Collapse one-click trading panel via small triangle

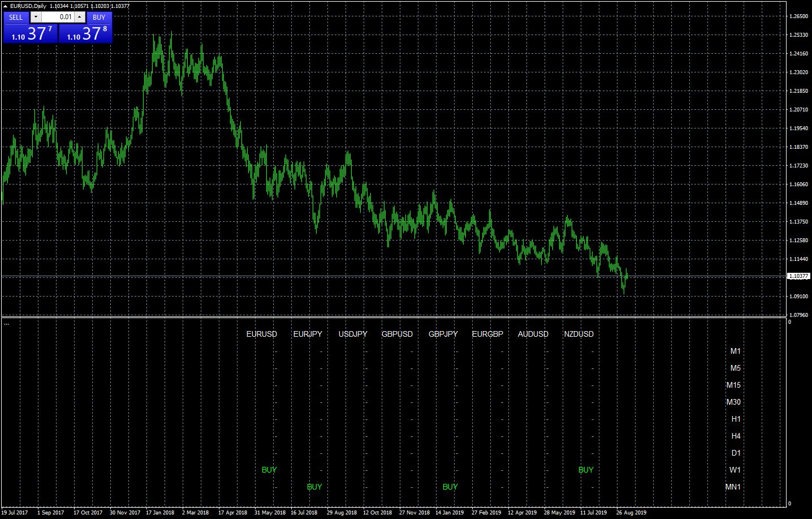(x=5, y=6)
